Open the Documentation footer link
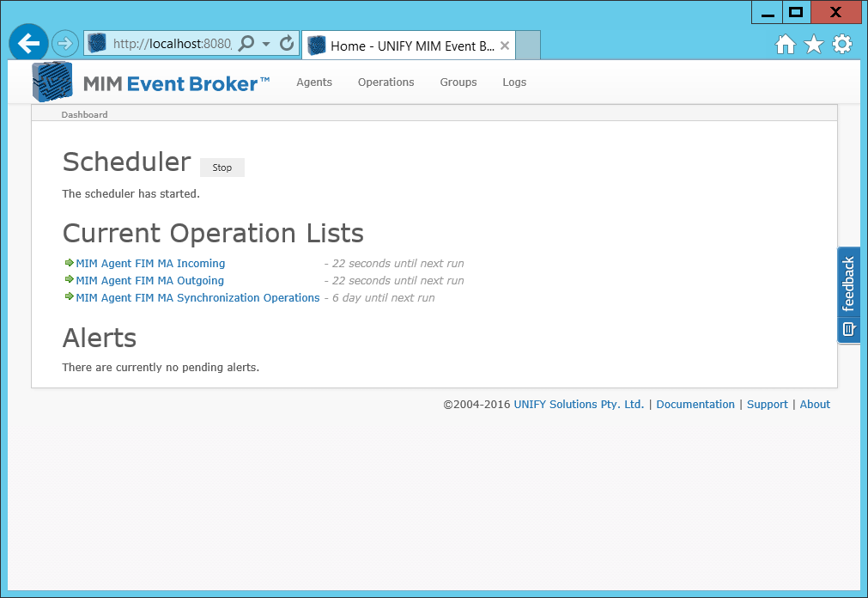868x598 pixels. point(695,404)
